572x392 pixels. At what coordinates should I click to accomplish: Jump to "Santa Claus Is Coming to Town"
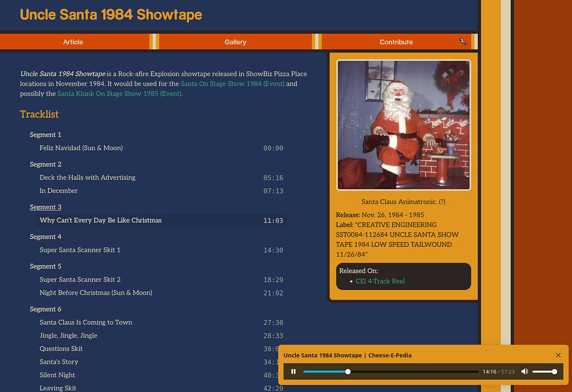[x=85, y=322]
